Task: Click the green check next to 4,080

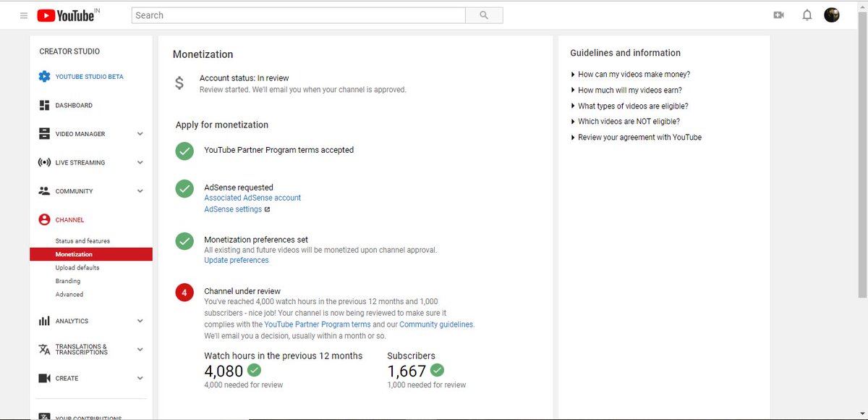Action: (254, 370)
